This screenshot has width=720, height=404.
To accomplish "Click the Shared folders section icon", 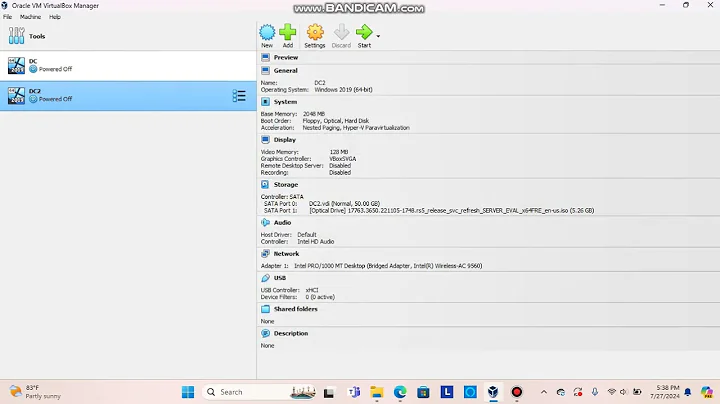I will [x=265, y=309].
